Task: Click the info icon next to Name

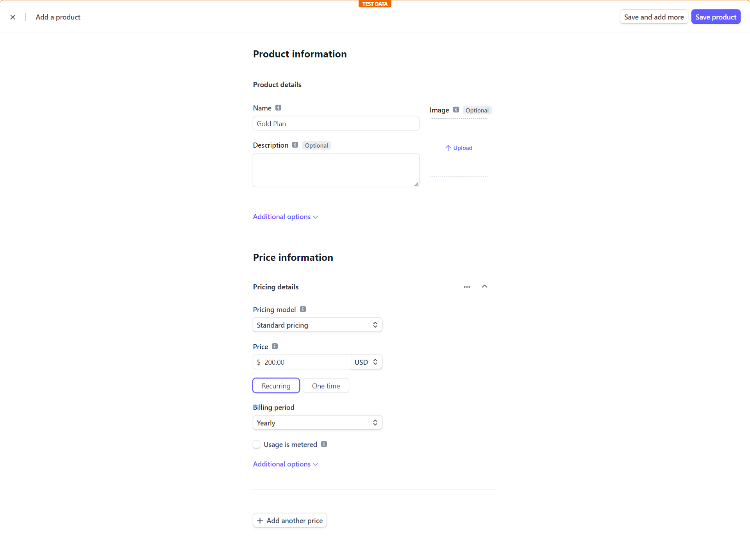Action: pos(278,108)
